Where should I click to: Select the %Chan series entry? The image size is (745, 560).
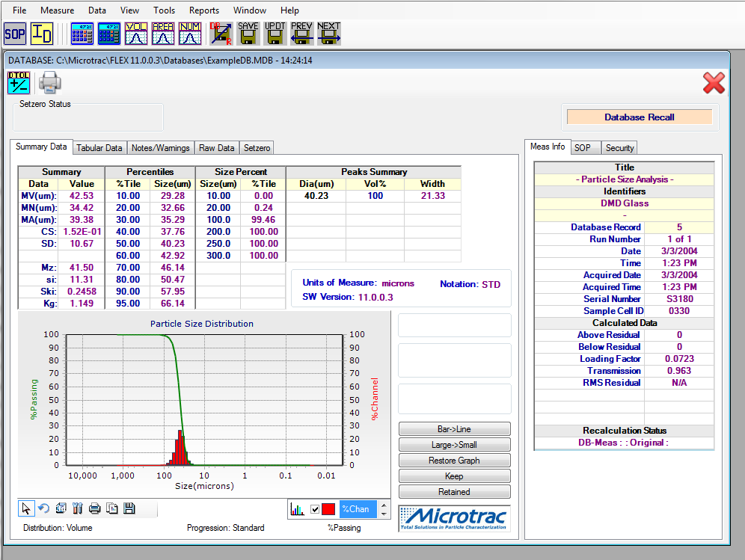tap(358, 509)
